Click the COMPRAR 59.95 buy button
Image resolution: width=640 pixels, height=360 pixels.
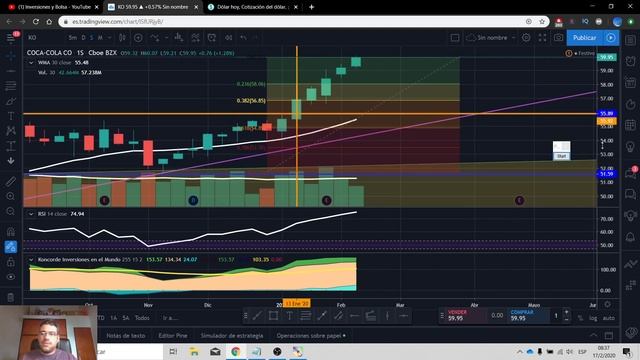coord(529,316)
